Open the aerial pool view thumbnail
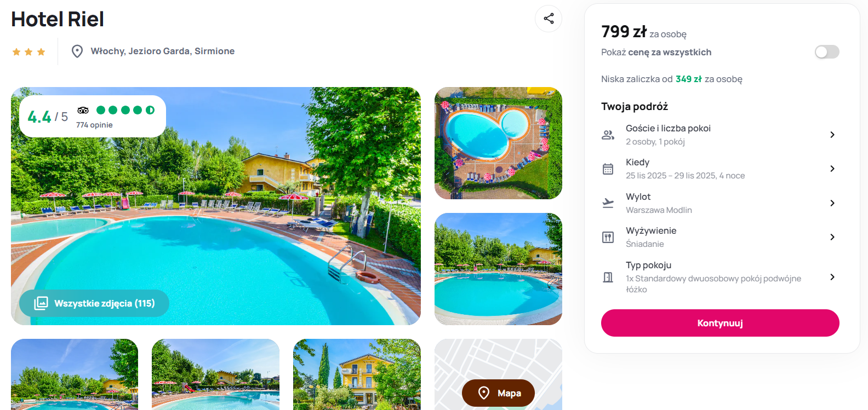This screenshot has height=410, width=868. tap(498, 143)
